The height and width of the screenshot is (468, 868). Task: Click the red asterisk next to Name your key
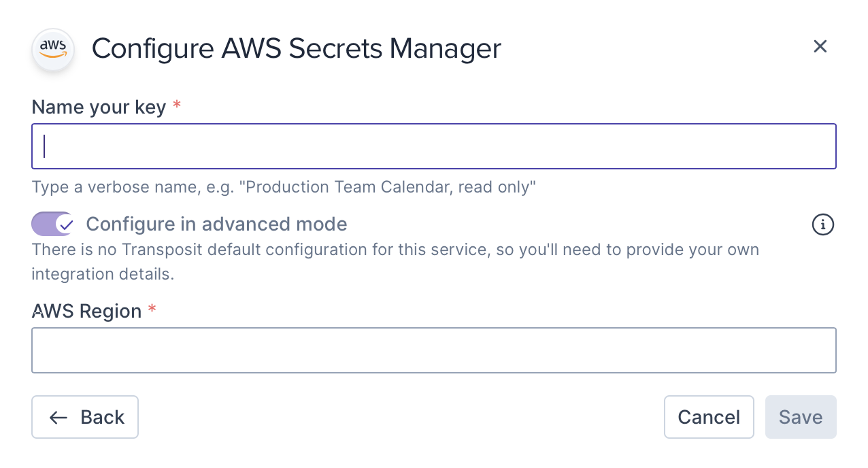[x=177, y=106]
